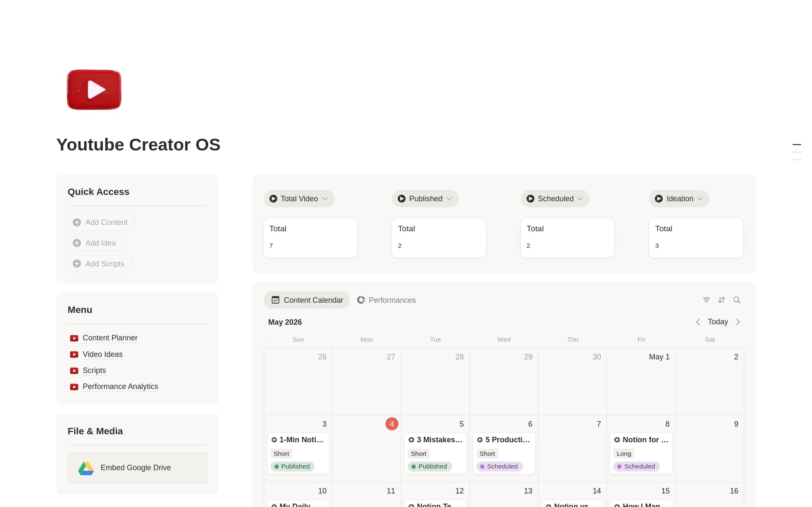Open the Ideation Total card

696,238
